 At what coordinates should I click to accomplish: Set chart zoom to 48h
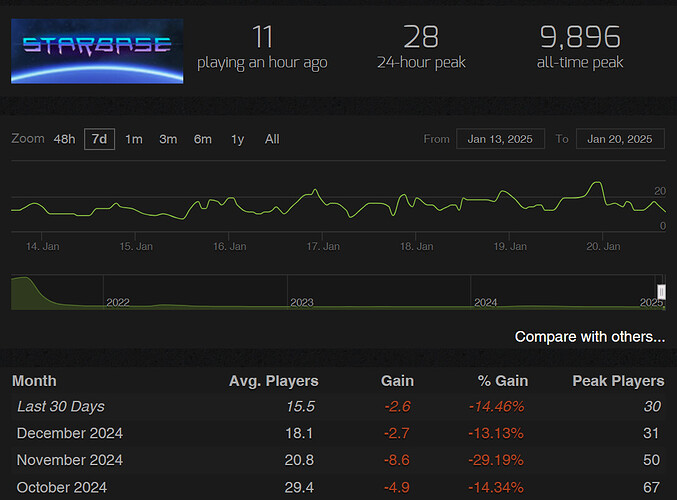(x=64, y=139)
